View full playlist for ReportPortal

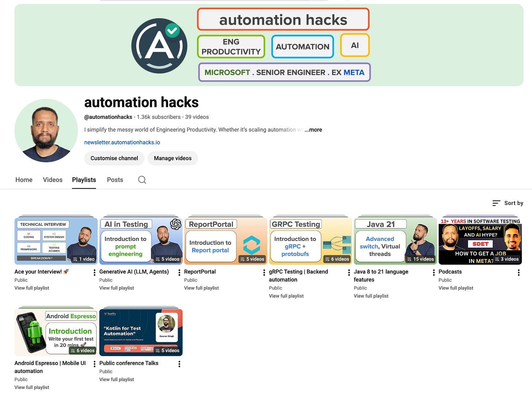[x=201, y=288]
